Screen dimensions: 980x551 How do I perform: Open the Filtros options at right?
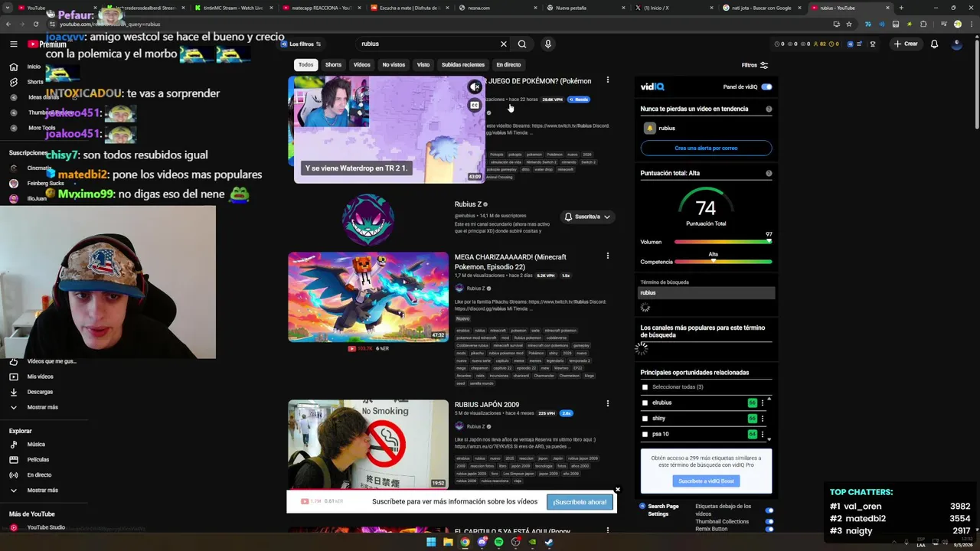(754, 65)
